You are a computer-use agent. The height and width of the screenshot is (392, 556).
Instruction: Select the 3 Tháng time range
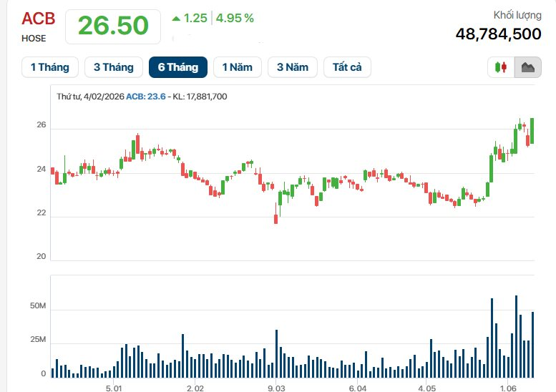pos(114,67)
